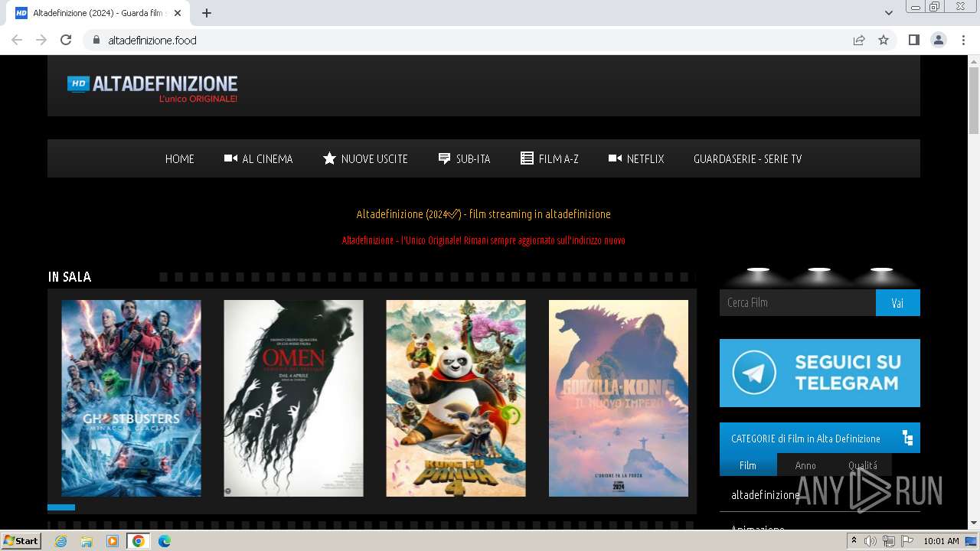Focus the Cerca Film search field

point(797,302)
